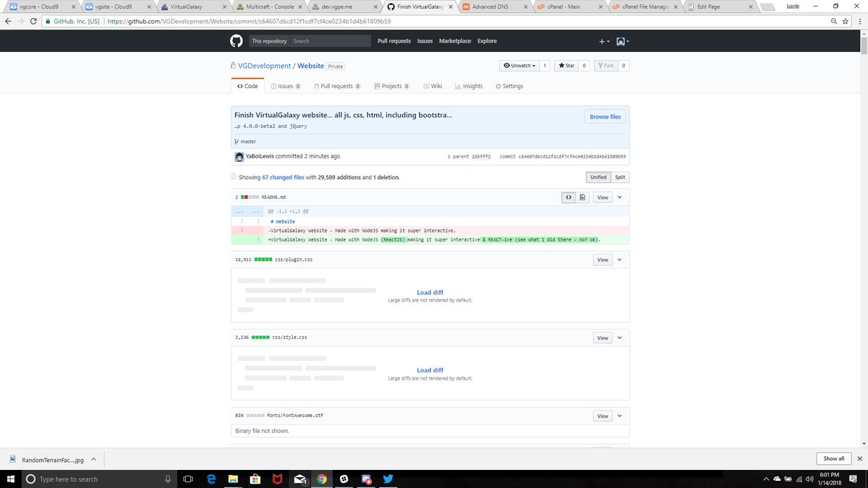Image resolution: width=868 pixels, height=488 pixels.
Task: Open Marketplace in top navigation
Action: 455,41
